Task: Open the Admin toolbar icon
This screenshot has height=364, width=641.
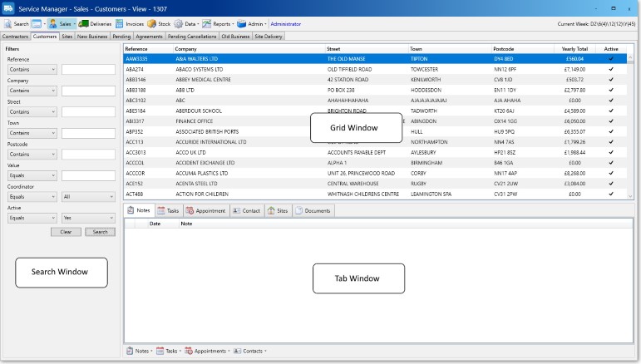Action: (x=242, y=24)
